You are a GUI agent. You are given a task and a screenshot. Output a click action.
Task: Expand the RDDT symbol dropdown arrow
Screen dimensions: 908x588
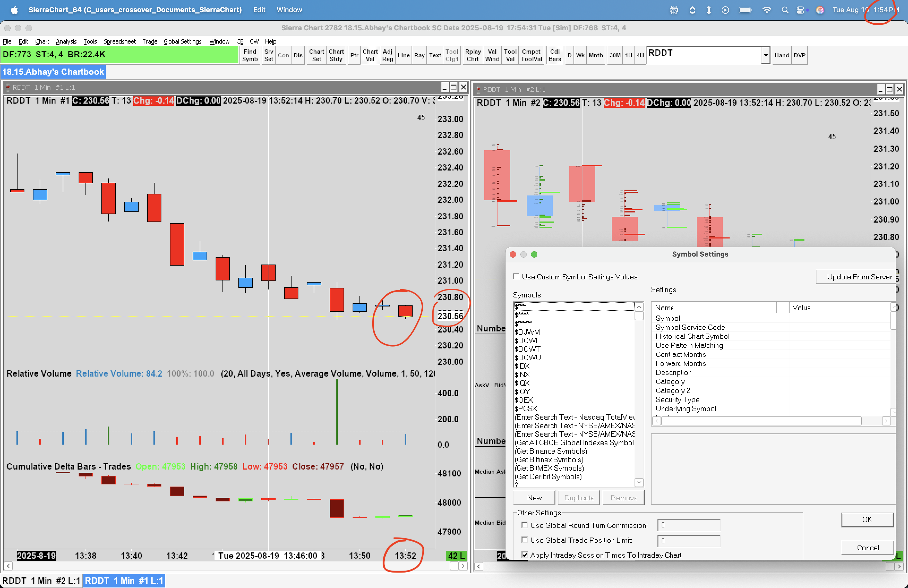(x=765, y=55)
